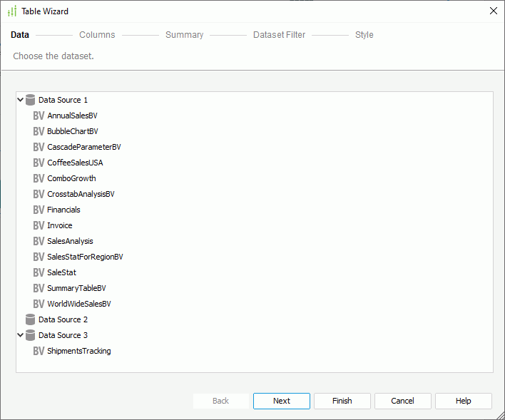The height and width of the screenshot is (420, 505).
Task: Click the BV icon beside CoffeeSalesUSA
Action: (39, 163)
